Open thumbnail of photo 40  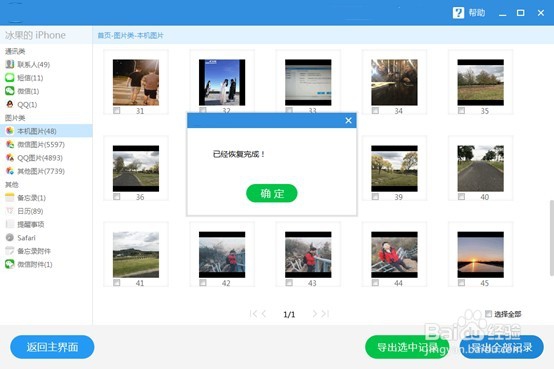tap(481, 169)
